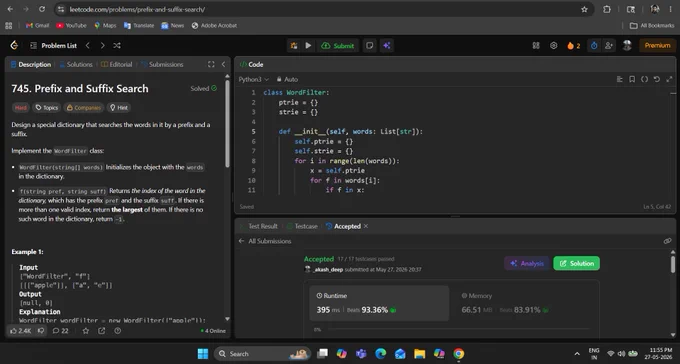This screenshot has width=680, height=364.
Task: Click the submission result panel scrollbar
Action: click(673, 265)
